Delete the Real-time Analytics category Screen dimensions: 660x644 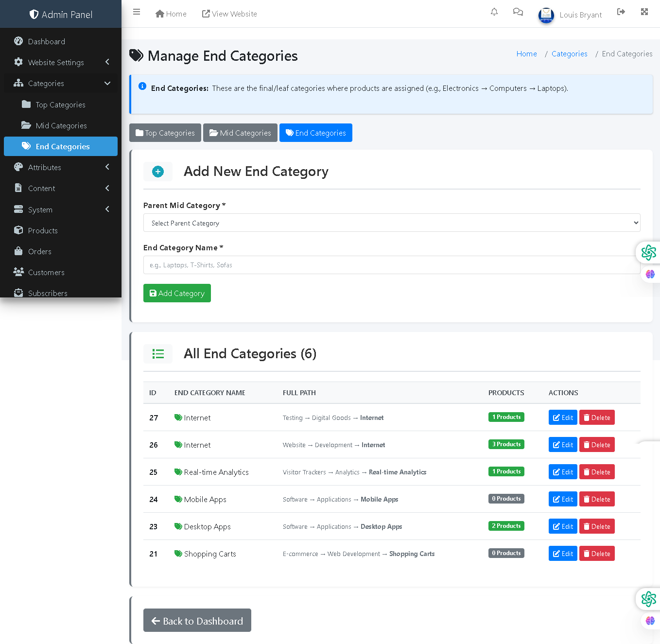coord(596,472)
